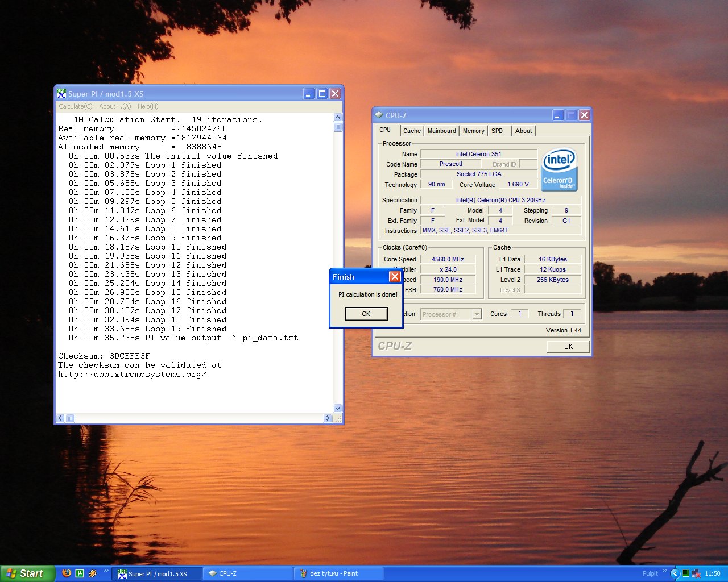728x582 pixels.
Task: Click the Super PI title bar icon
Action: coord(61,94)
